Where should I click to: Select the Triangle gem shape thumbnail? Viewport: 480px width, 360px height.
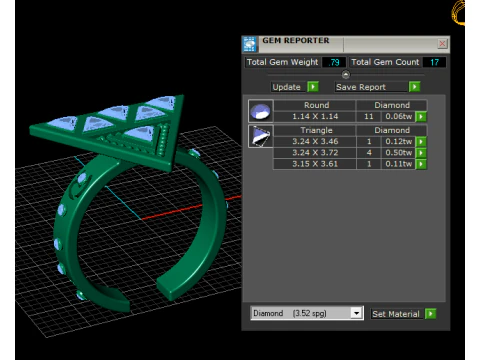[261, 136]
